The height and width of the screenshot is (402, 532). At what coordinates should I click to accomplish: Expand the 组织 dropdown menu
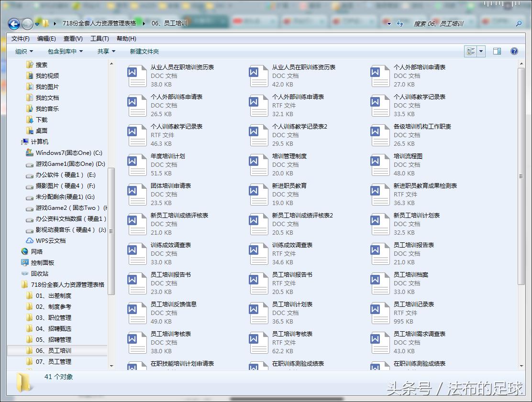23,51
